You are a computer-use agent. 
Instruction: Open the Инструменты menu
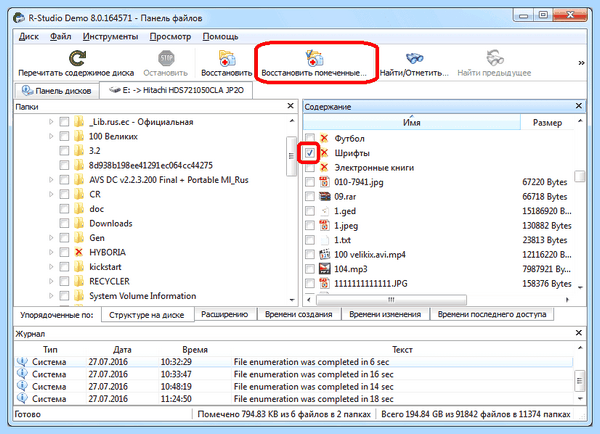(110, 36)
